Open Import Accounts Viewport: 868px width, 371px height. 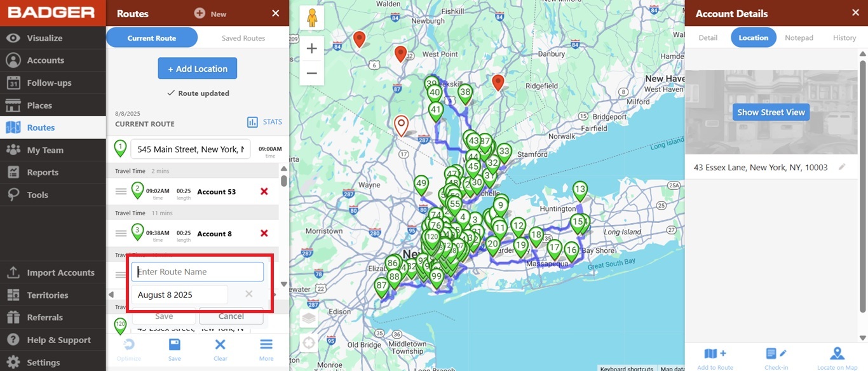[x=53, y=273]
